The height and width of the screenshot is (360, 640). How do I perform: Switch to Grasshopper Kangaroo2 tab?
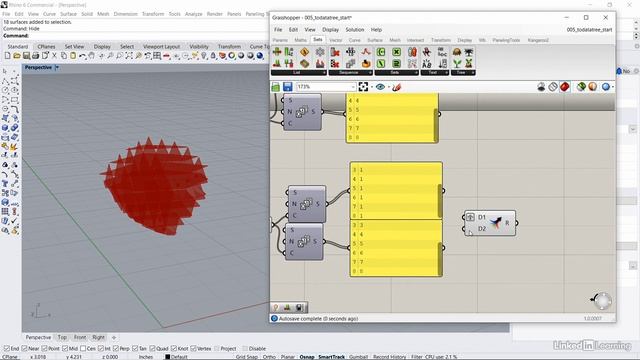click(538, 40)
